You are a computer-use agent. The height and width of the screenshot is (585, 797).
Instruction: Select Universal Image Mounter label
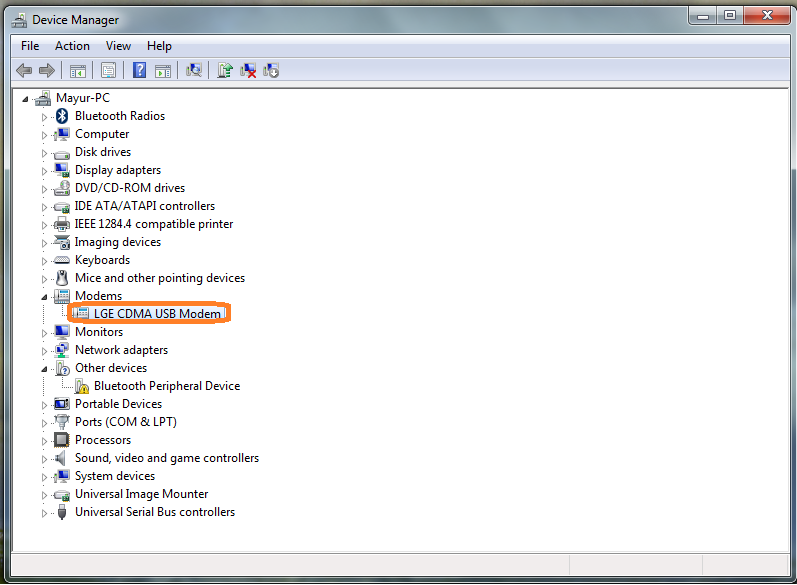click(141, 494)
